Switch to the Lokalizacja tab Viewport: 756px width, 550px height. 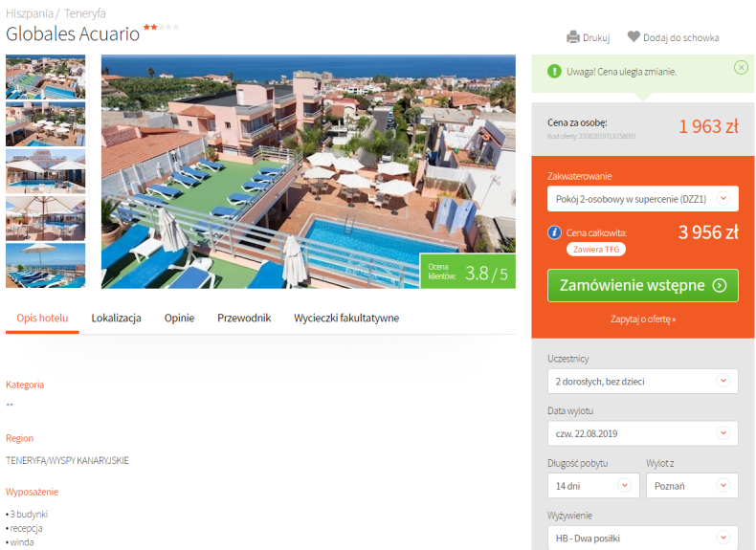point(116,319)
